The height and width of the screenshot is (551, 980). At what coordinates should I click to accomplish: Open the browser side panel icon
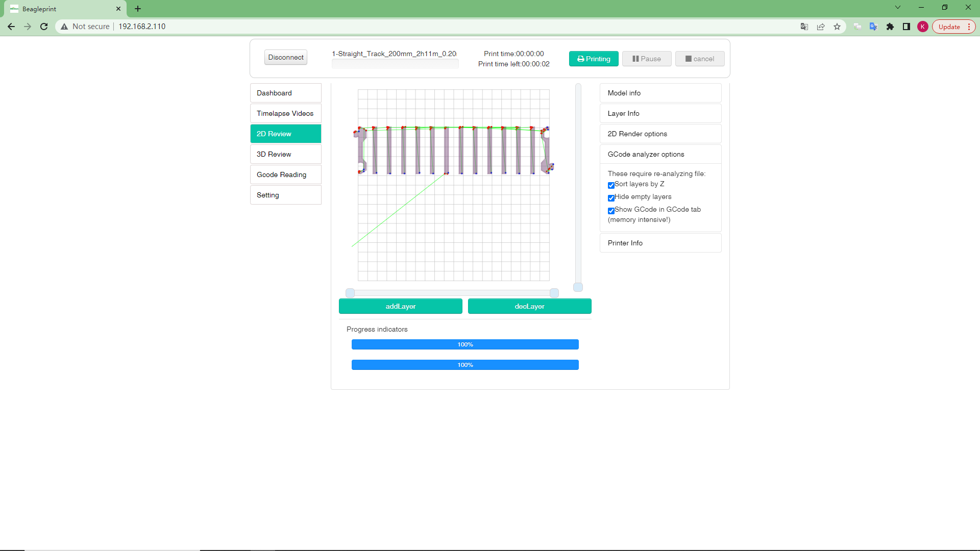pyautogui.click(x=906, y=27)
